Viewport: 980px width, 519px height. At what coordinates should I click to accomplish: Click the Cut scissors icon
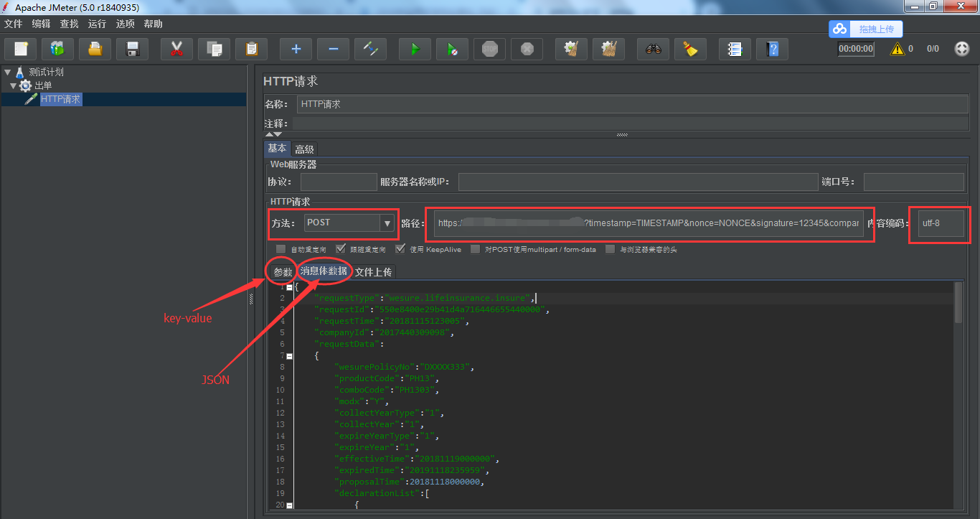(177, 49)
